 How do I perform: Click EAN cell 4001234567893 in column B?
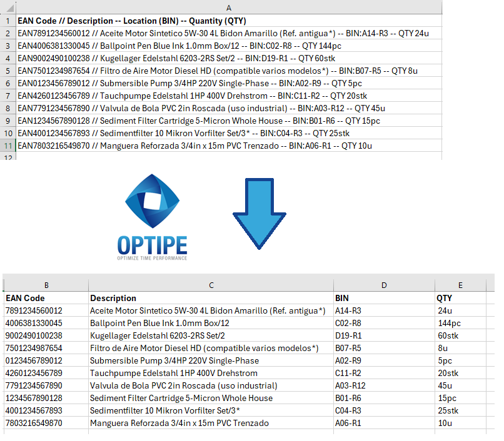(x=46, y=411)
